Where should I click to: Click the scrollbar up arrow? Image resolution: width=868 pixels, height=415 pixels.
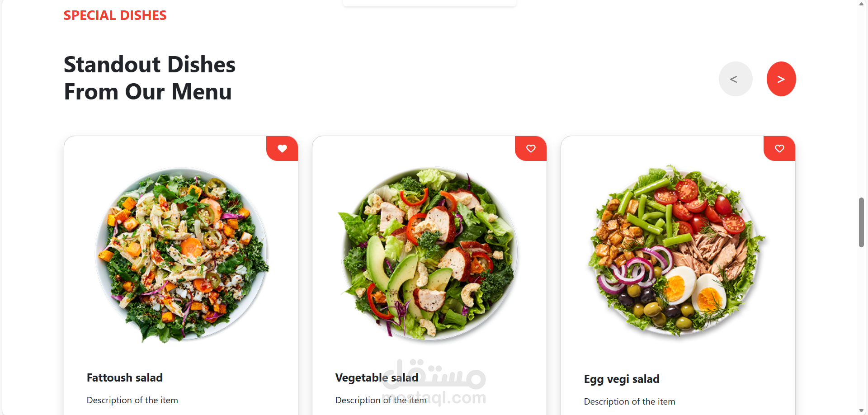click(861, 4)
